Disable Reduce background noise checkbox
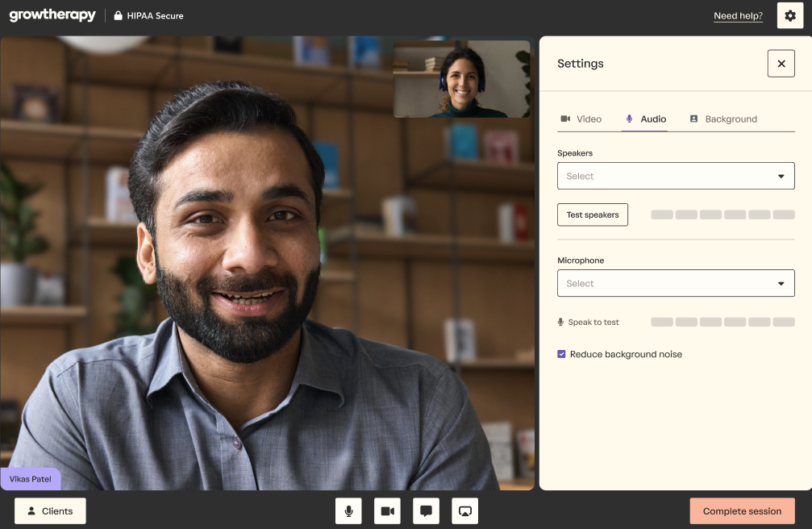812x529 pixels. point(562,354)
